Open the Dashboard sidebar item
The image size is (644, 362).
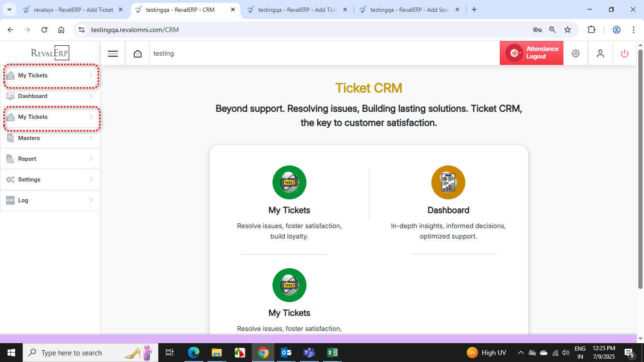click(x=33, y=96)
